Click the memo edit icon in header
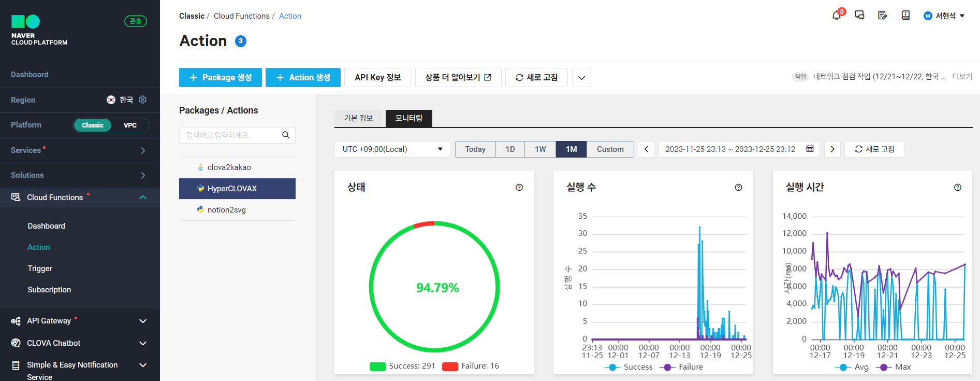980x381 pixels. click(x=883, y=16)
